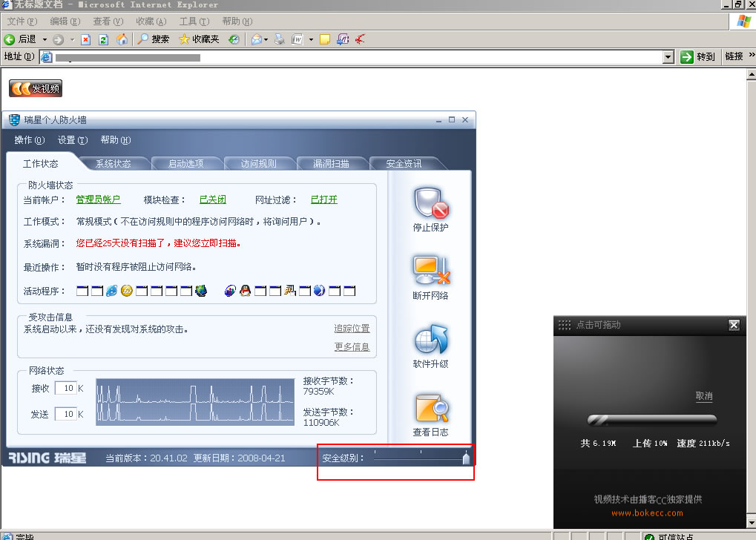
Task: Click the 查看日志 view log icon
Action: click(x=430, y=409)
